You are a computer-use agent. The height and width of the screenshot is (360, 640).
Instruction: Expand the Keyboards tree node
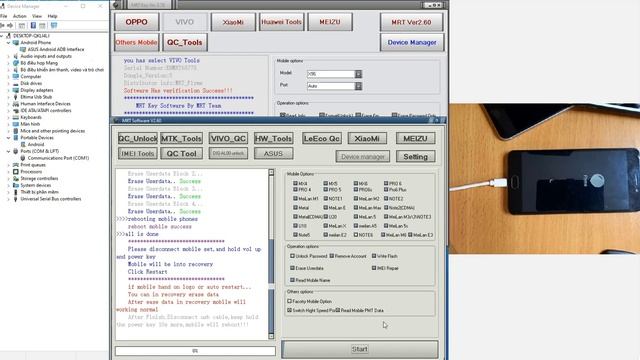pos(8,117)
